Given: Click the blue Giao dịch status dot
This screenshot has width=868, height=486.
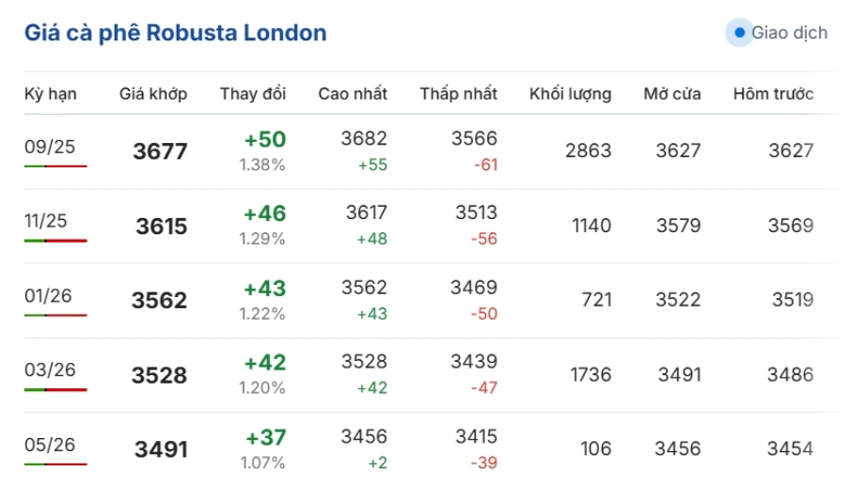Looking at the screenshot, I should (x=739, y=33).
